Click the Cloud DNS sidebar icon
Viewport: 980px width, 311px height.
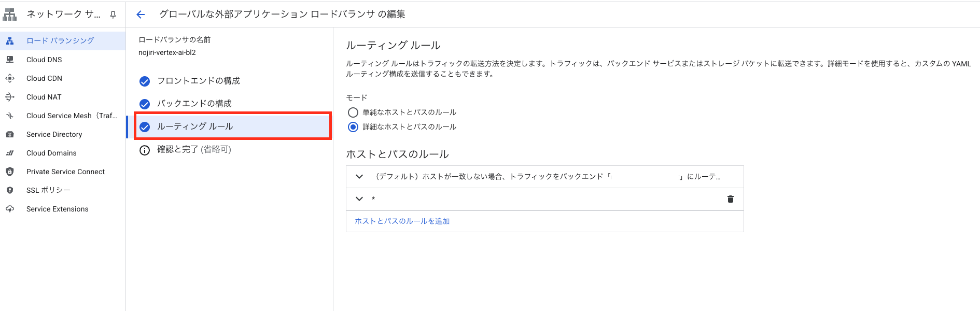tap(10, 60)
